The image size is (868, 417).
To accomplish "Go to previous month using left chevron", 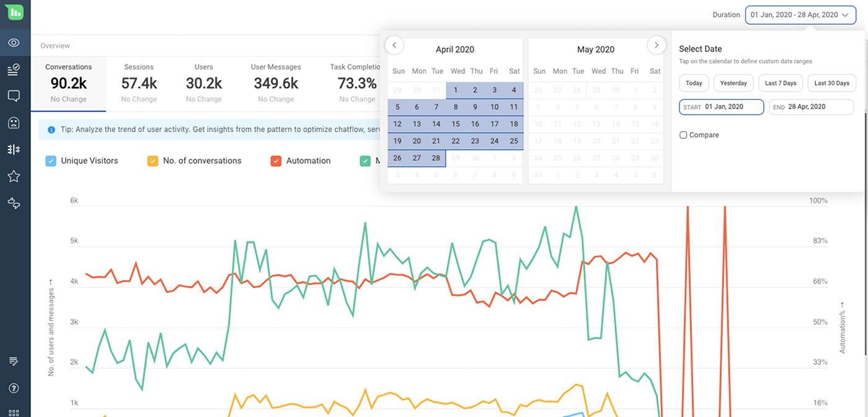I will click(394, 45).
